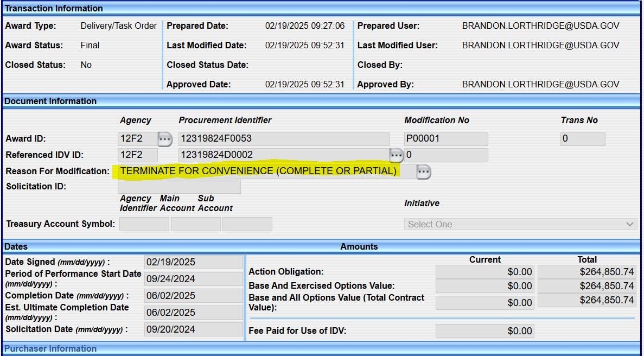The image size is (644, 356).
Task: Click the Total Action Obligation amount field
Action: click(x=586, y=272)
